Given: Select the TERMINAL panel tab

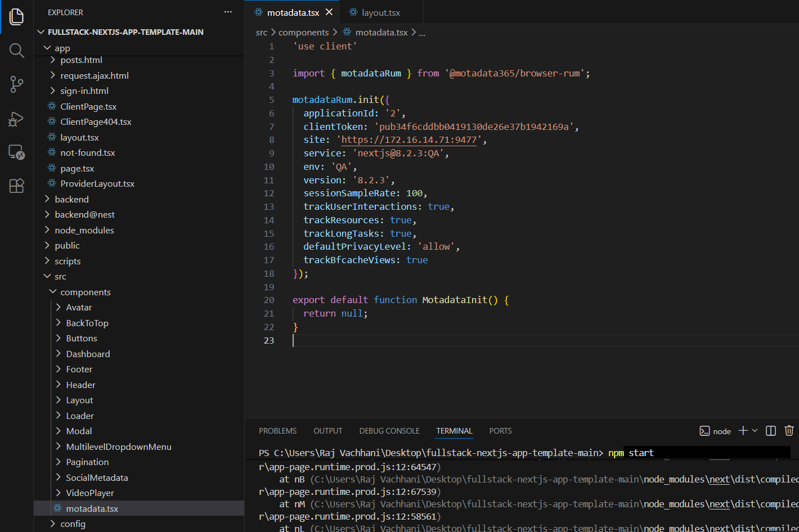Looking at the screenshot, I should click(x=454, y=431).
